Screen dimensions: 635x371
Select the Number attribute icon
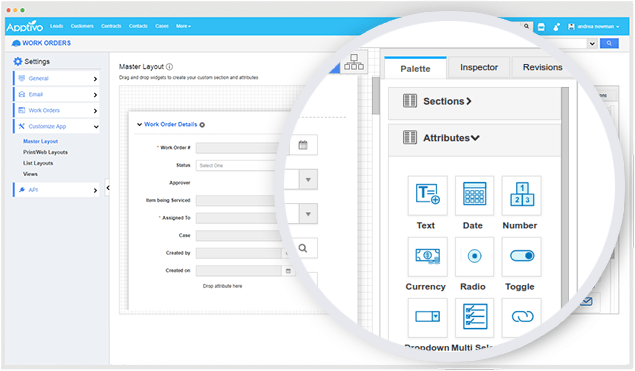[x=522, y=195]
